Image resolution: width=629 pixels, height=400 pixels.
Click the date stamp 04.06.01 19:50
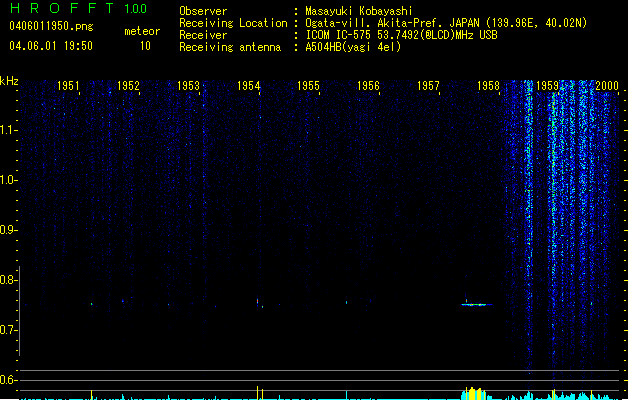(x=51, y=46)
